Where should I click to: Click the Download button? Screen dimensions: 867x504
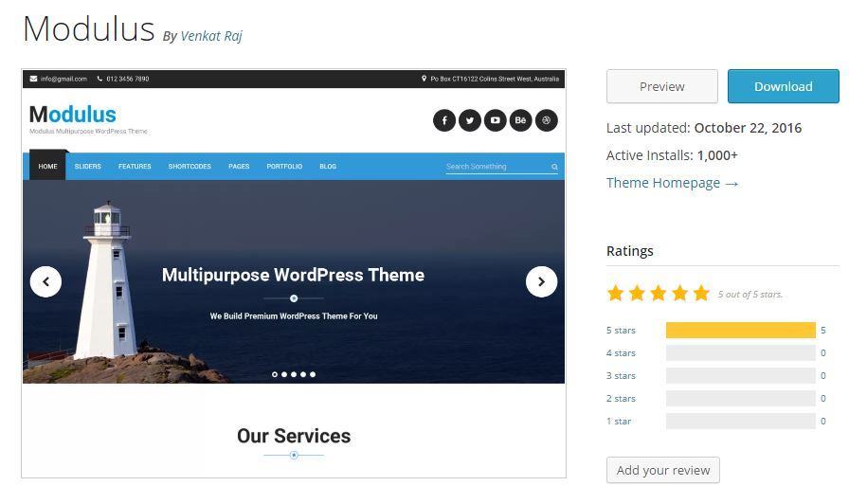point(783,86)
